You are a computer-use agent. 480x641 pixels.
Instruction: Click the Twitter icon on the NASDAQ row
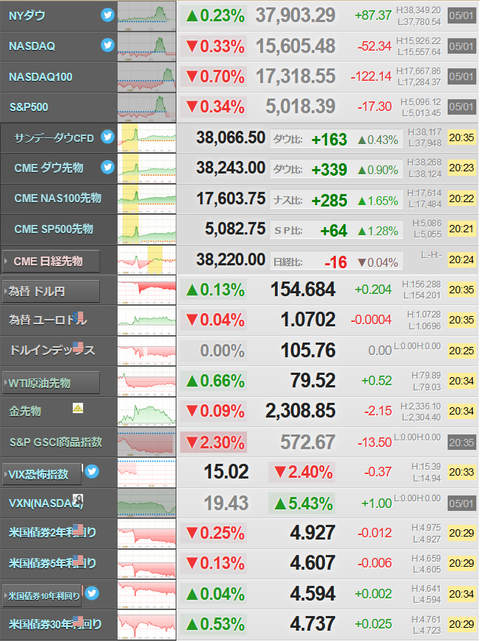point(108,45)
